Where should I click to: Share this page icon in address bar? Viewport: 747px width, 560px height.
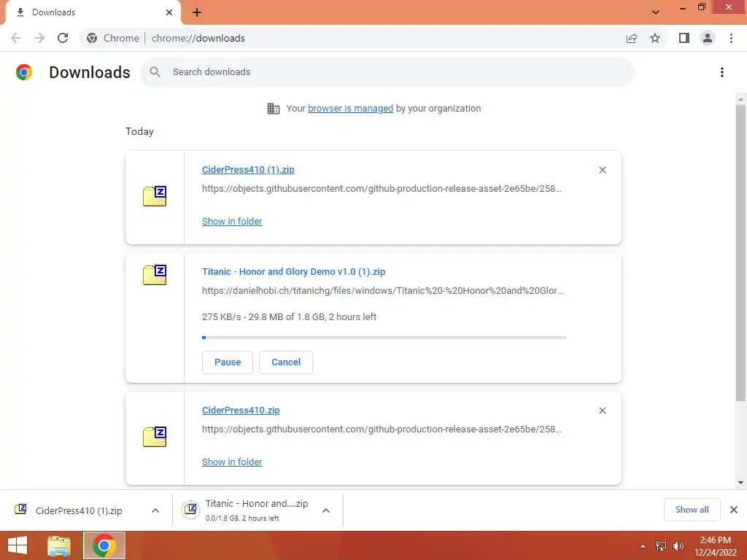tap(632, 38)
